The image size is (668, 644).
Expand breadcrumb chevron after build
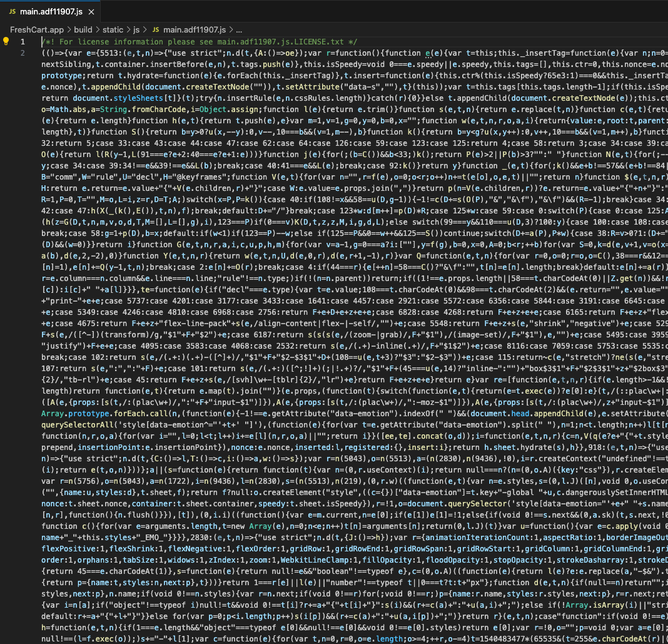[x=97, y=30]
